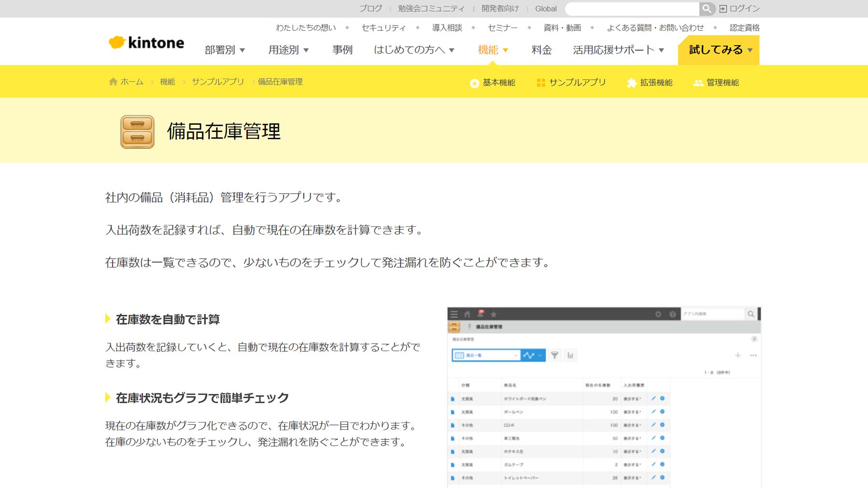Expand the 部署別 dropdown menu
The height and width of the screenshot is (488, 868).
coord(225,50)
